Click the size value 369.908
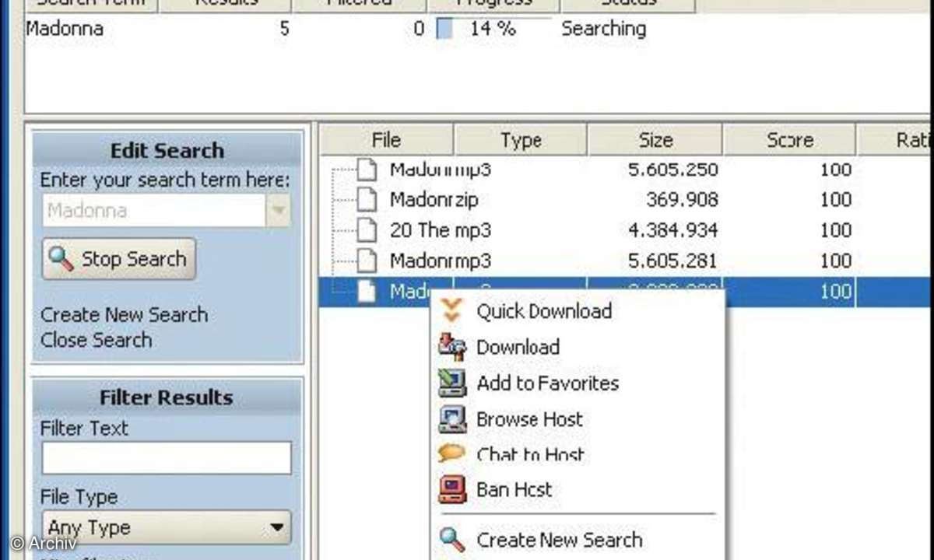Image resolution: width=934 pixels, height=560 pixels. click(682, 200)
